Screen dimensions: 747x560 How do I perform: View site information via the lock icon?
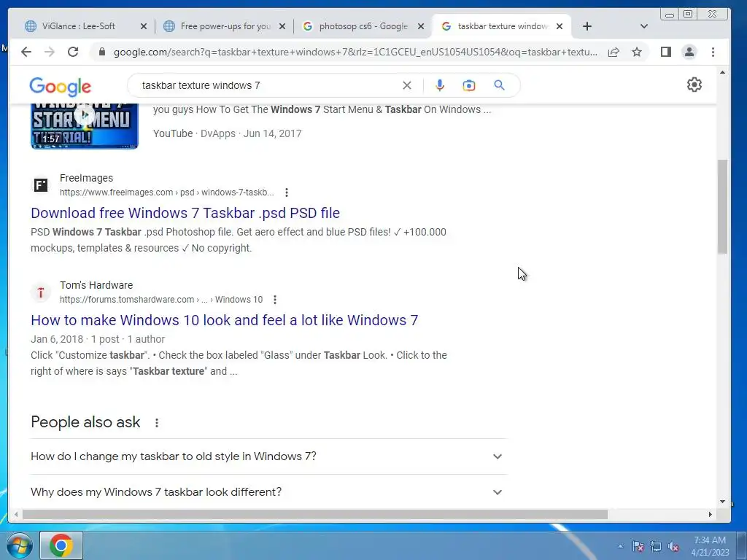point(101,52)
